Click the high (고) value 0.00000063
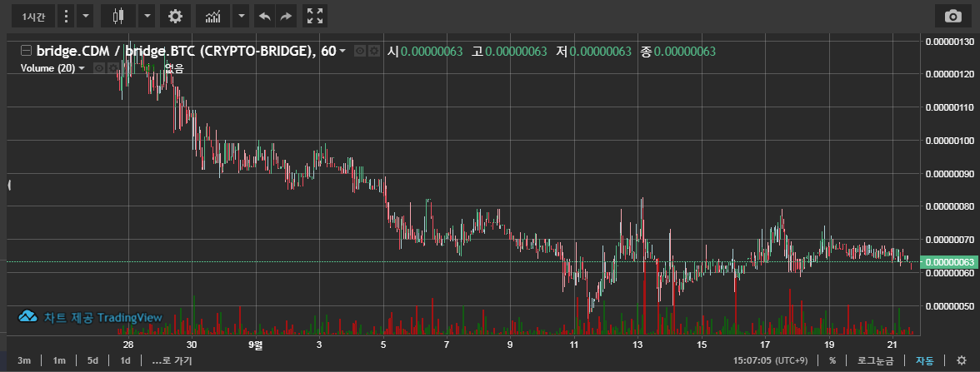This screenshot has height=372, width=980. point(516,52)
